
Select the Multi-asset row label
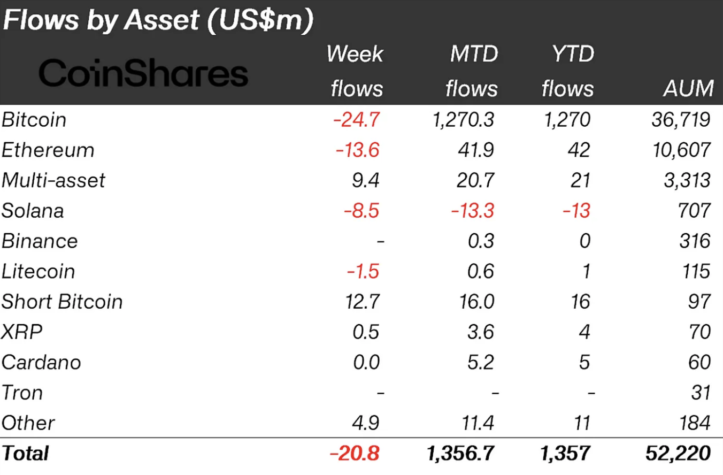click(x=53, y=180)
